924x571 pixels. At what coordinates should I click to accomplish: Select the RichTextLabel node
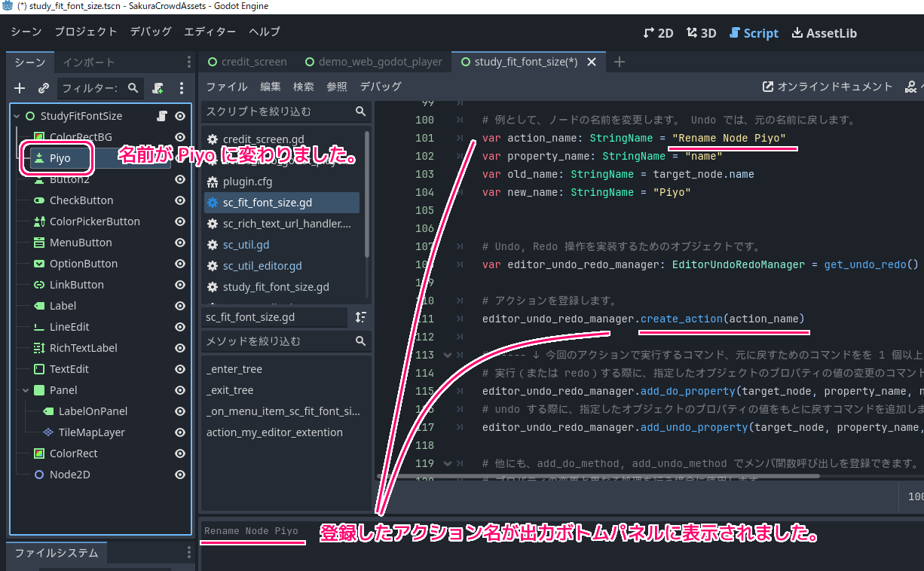tap(84, 348)
